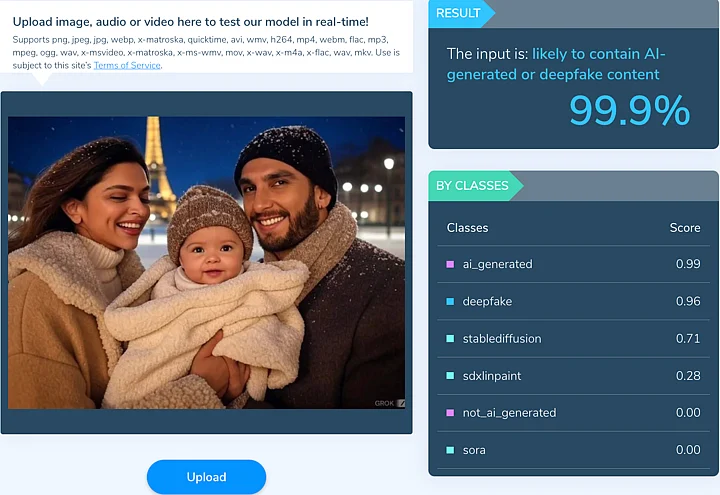Click the blue swatch beside deepfake
The image size is (720, 495).
[450, 301]
